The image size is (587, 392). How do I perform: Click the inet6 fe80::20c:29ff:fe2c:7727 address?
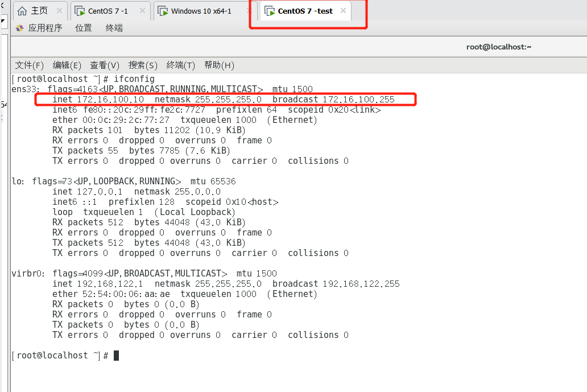pos(129,110)
